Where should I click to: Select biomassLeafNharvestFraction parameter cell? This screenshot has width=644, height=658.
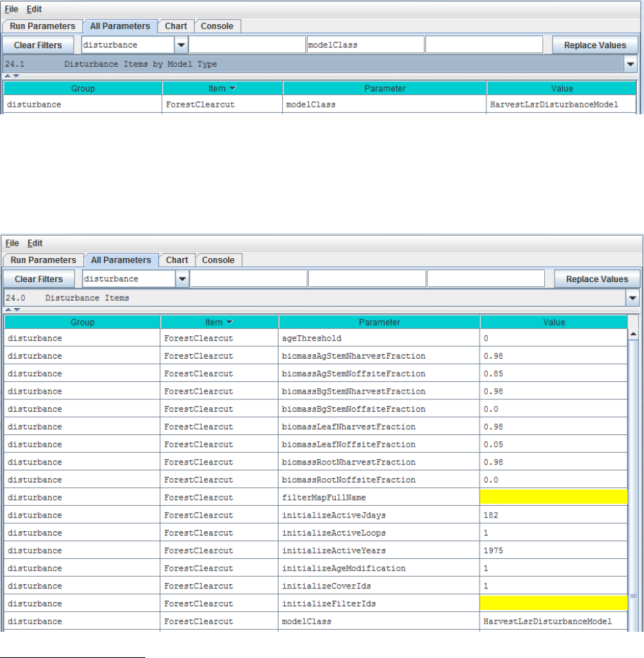(379, 427)
